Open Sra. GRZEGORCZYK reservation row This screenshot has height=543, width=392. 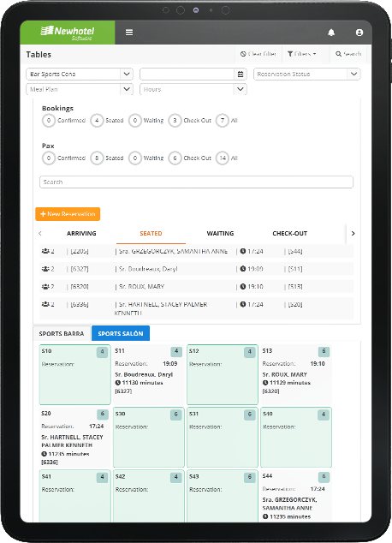tap(196, 251)
